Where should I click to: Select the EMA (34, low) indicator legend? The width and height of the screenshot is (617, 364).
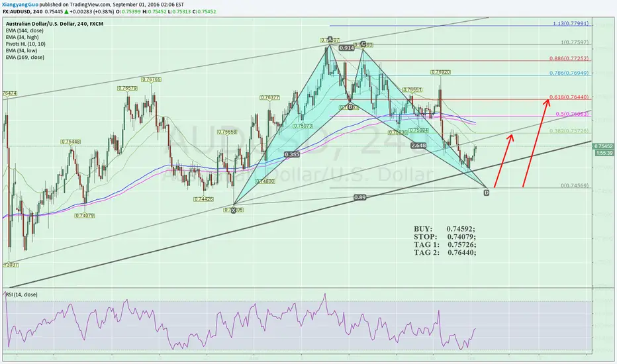tap(22, 51)
